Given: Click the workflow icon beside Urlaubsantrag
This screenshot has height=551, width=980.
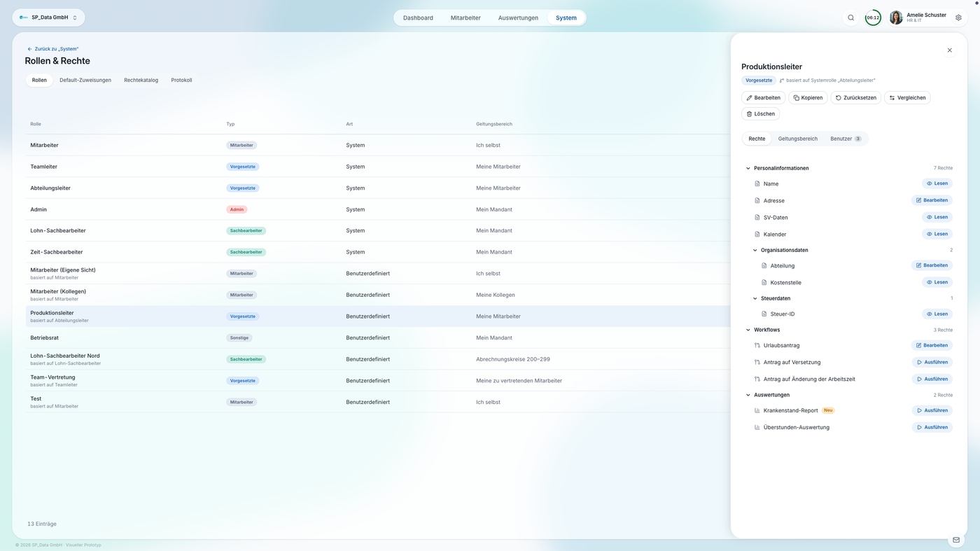Looking at the screenshot, I should click(757, 345).
